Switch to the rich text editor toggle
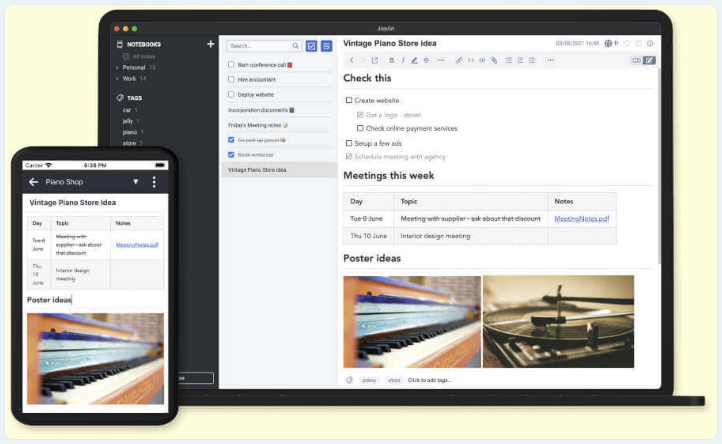Screen dimensions: 722x444 649,60
